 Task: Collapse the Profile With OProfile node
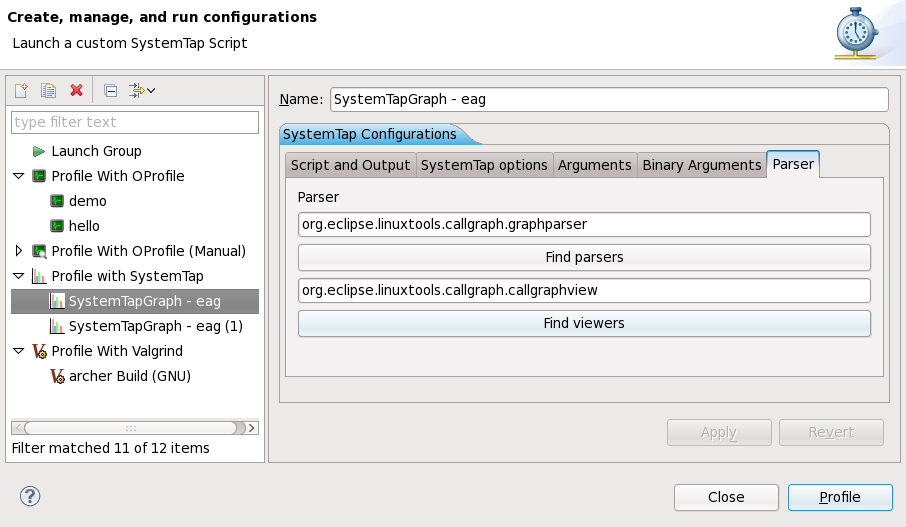[19, 176]
